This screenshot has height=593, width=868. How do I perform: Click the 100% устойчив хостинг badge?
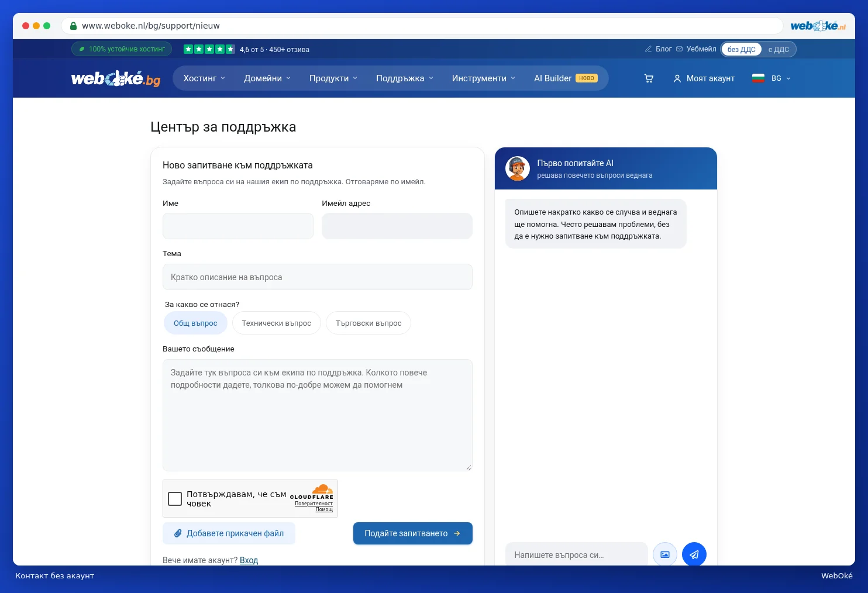tap(122, 49)
